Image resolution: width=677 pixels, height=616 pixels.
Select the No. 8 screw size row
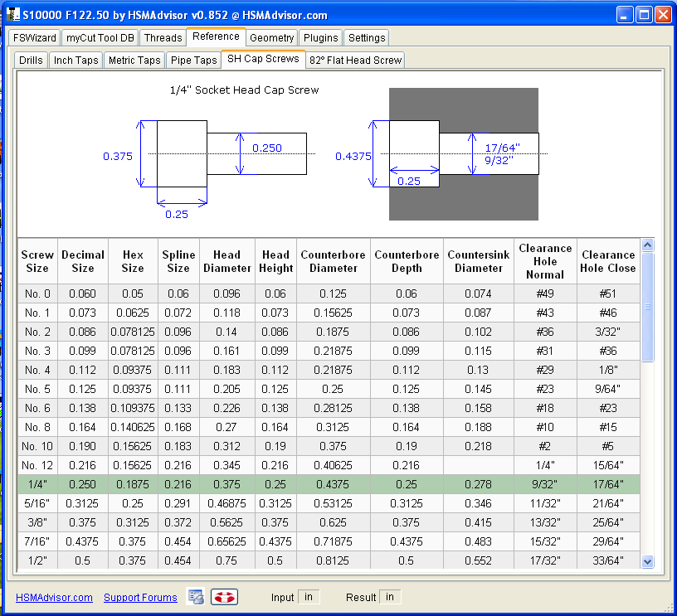(x=329, y=427)
